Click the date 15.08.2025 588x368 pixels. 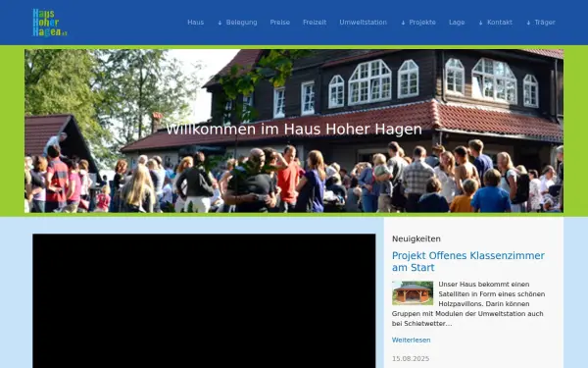pyautogui.click(x=411, y=358)
